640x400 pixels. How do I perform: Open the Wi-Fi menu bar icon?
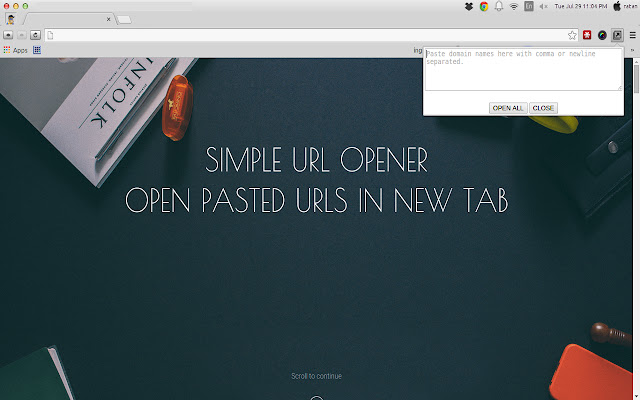[514, 6]
